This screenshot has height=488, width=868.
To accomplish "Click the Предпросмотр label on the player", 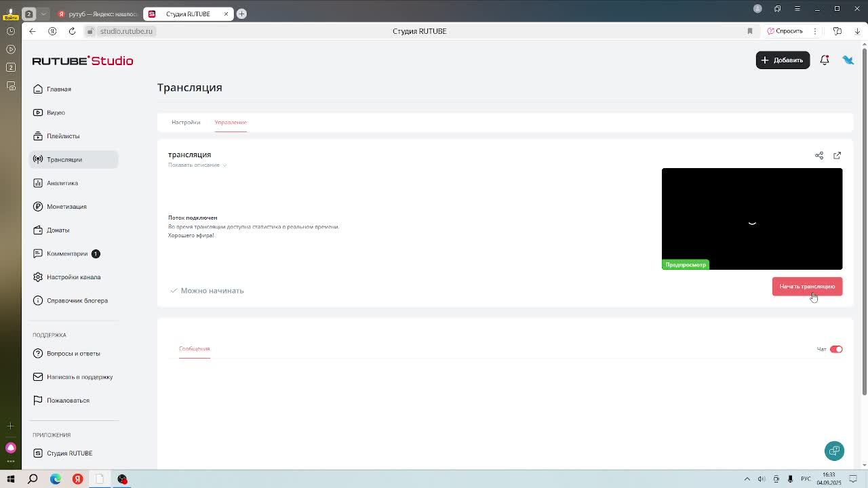I will pos(686,265).
